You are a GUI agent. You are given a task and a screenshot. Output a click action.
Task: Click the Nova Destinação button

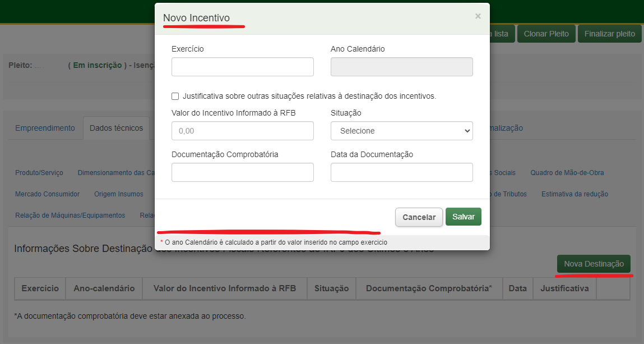tap(594, 264)
